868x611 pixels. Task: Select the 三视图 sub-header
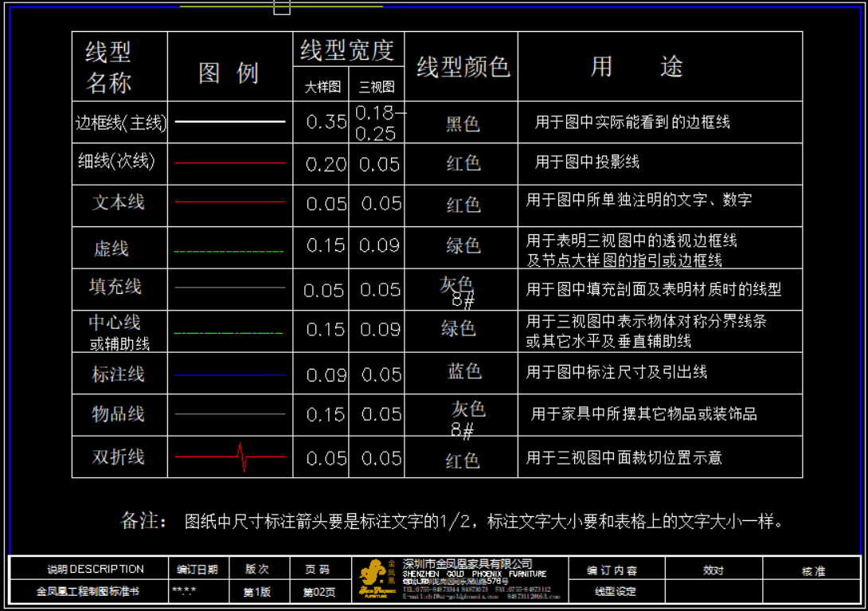[x=377, y=87]
